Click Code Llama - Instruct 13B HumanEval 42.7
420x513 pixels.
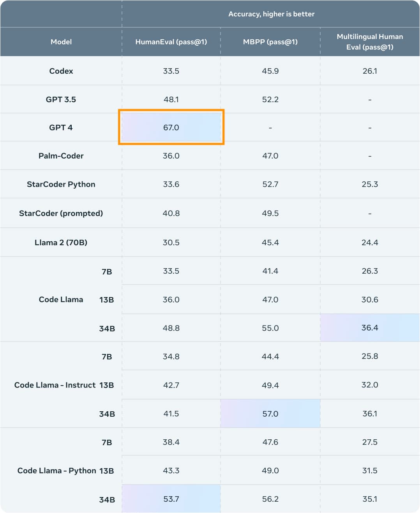click(171, 385)
